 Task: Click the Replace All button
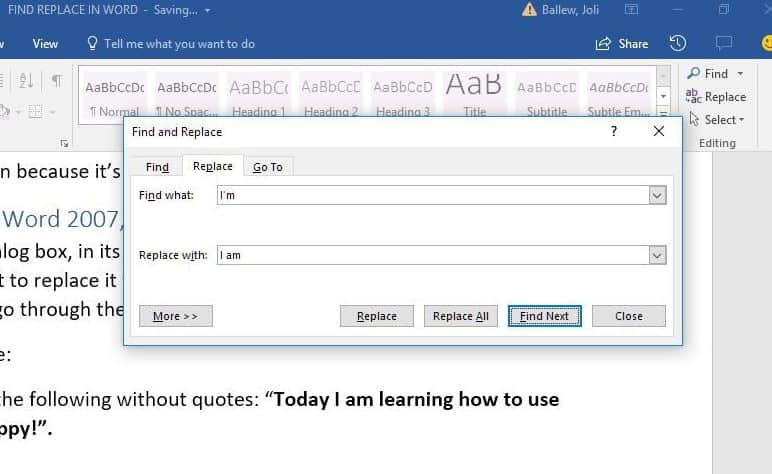[x=461, y=316]
